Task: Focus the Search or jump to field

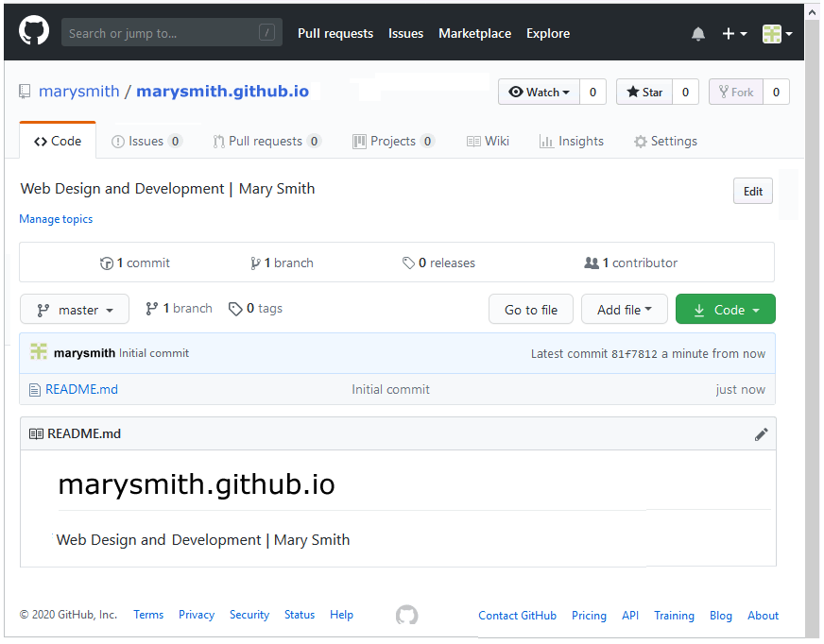Action: click(x=161, y=33)
